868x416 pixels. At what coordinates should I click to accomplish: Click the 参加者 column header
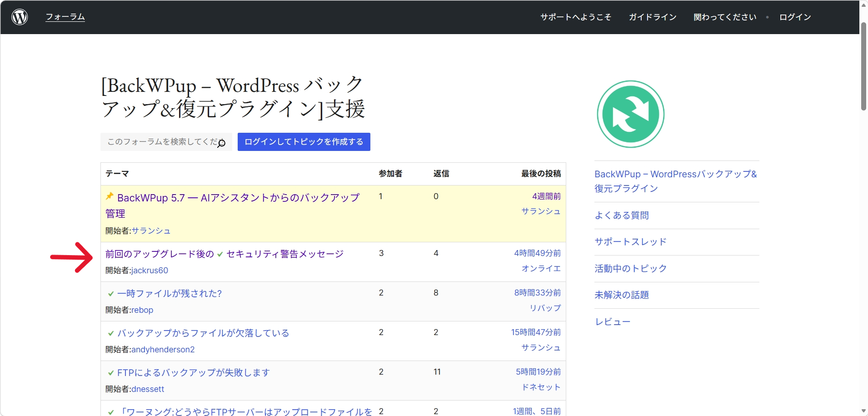[x=390, y=174]
